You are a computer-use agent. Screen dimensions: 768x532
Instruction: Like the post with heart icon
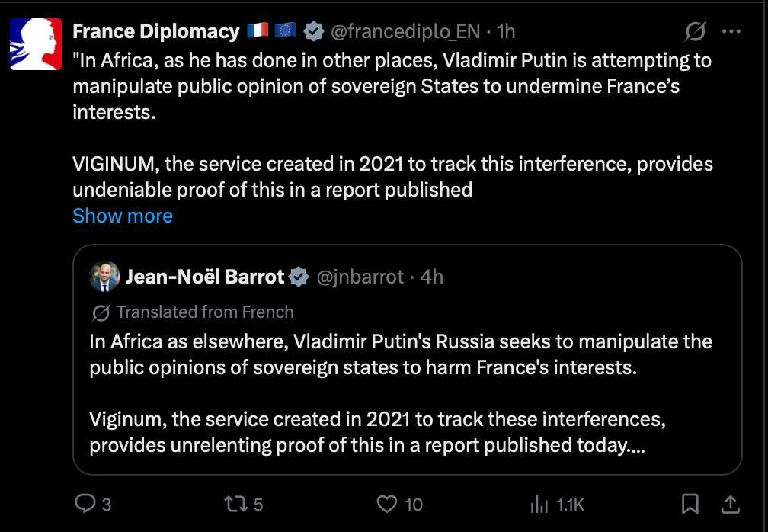coord(387,504)
